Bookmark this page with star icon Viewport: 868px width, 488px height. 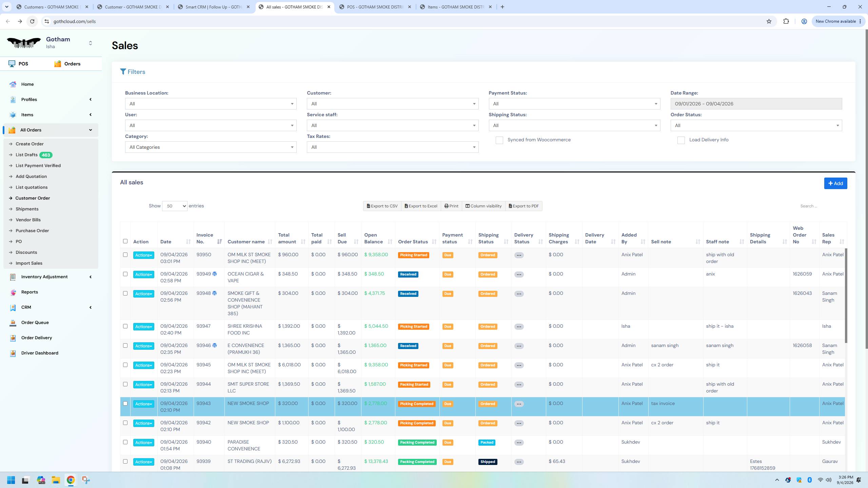tap(769, 21)
